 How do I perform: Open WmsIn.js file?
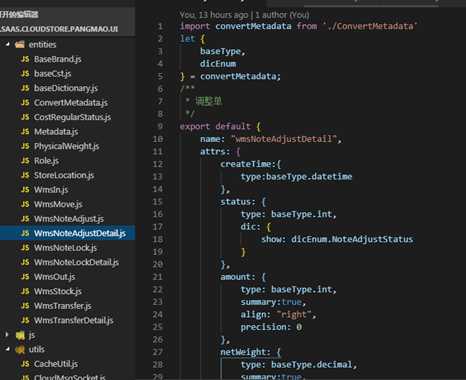pos(51,190)
